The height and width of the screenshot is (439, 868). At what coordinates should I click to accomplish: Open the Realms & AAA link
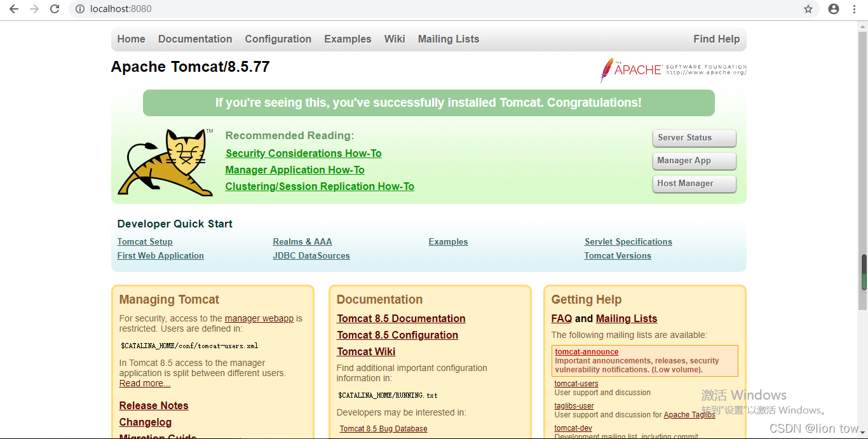coord(302,241)
